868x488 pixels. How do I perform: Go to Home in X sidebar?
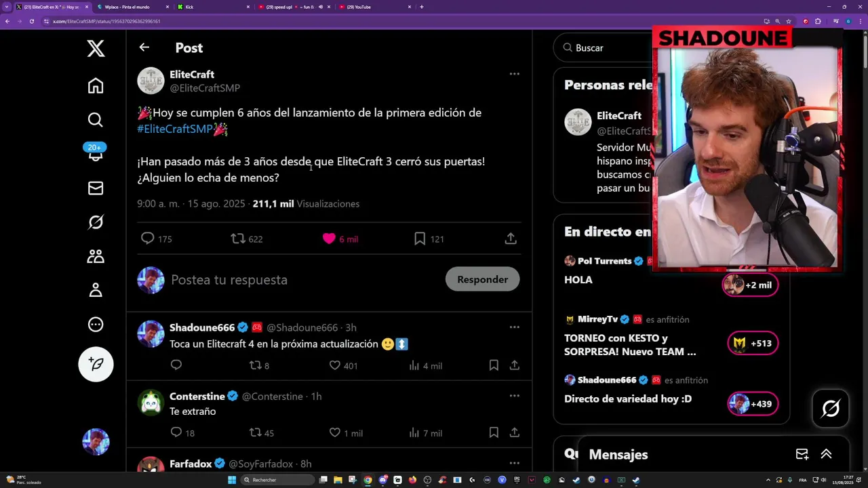coord(96,85)
